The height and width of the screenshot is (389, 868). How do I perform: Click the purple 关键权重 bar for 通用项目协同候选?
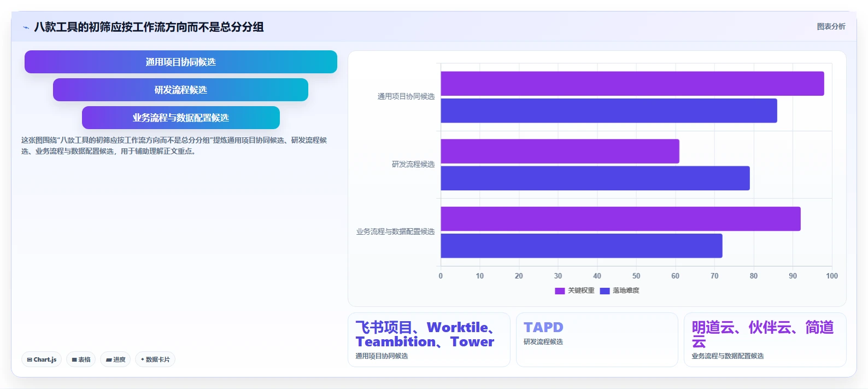632,84
